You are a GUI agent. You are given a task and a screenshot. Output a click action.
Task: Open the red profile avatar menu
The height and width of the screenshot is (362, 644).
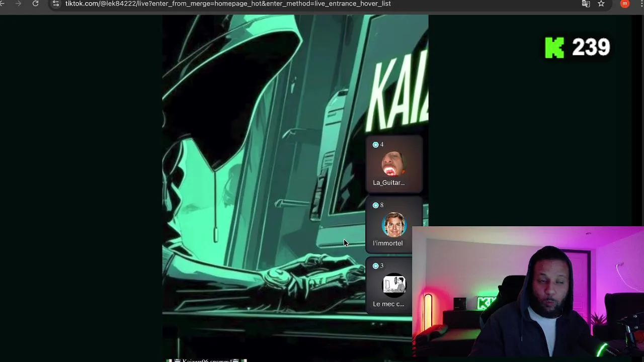pyautogui.click(x=625, y=4)
